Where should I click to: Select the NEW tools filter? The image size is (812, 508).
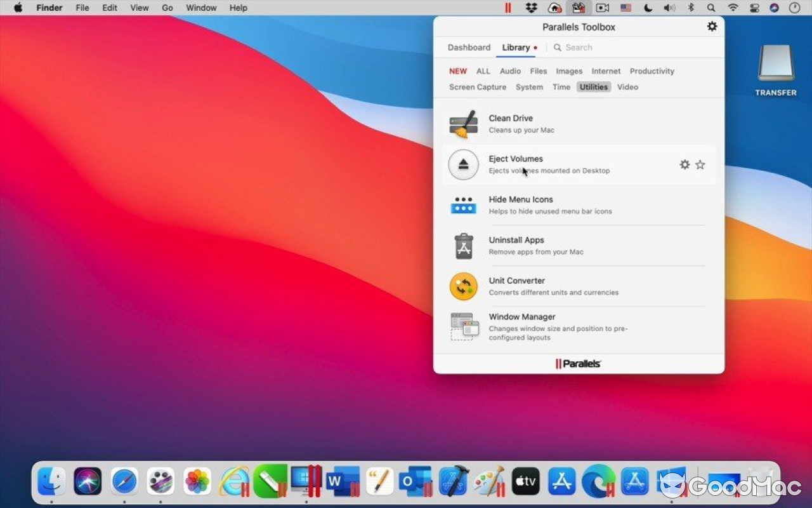[457, 70]
